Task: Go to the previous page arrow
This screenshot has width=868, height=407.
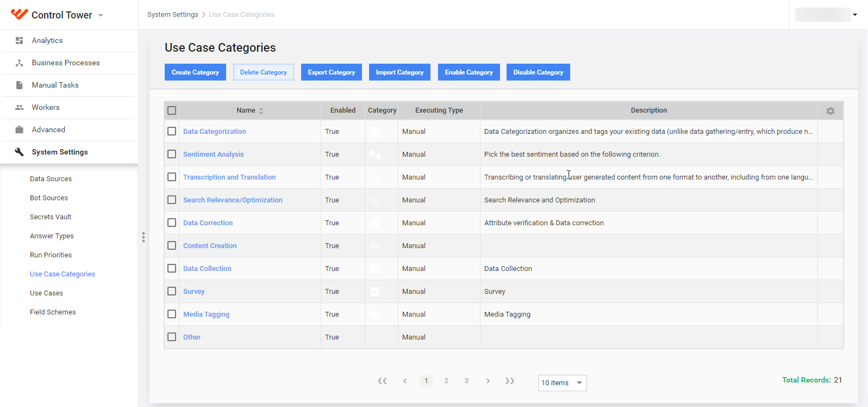Action: [405, 381]
